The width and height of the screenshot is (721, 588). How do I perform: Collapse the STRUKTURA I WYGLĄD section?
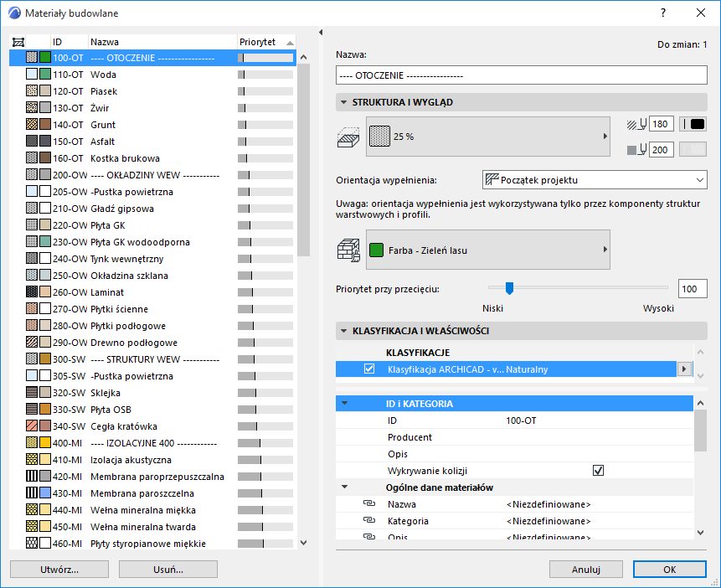coord(343,102)
